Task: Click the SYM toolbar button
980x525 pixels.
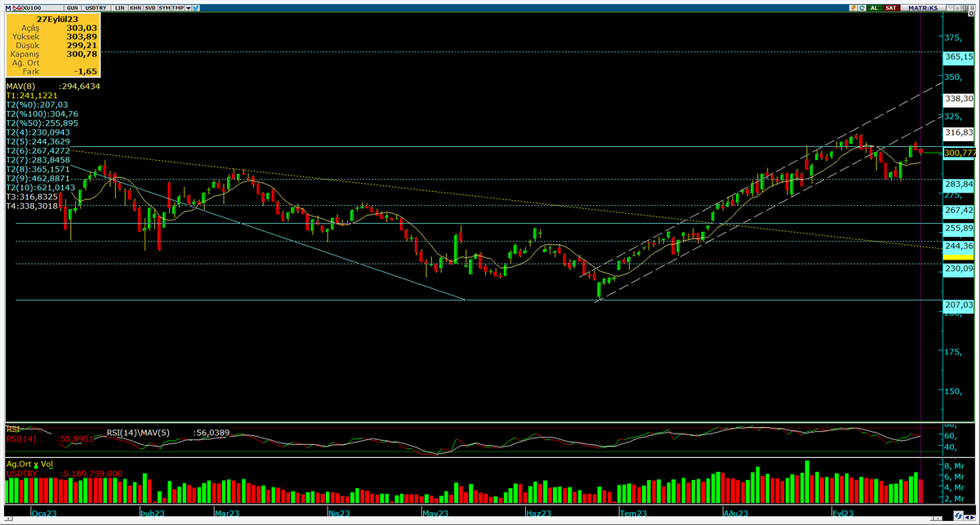Action: click(x=164, y=8)
